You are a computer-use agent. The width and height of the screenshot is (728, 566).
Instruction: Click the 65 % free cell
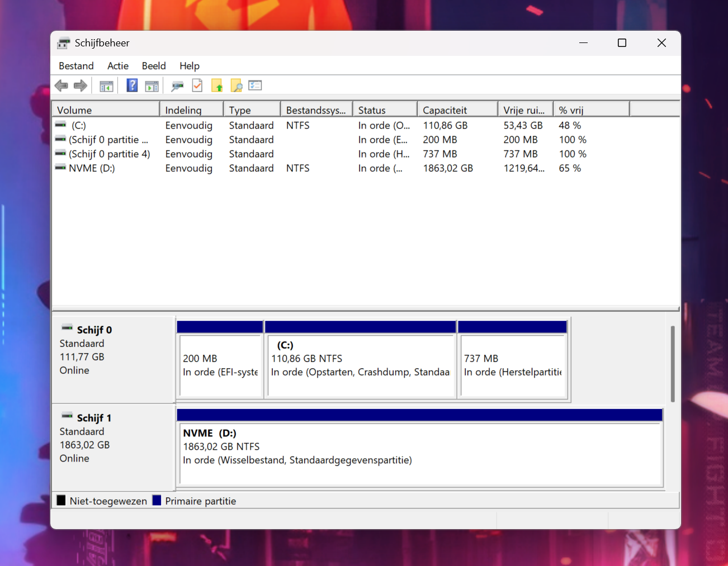(x=570, y=168)
